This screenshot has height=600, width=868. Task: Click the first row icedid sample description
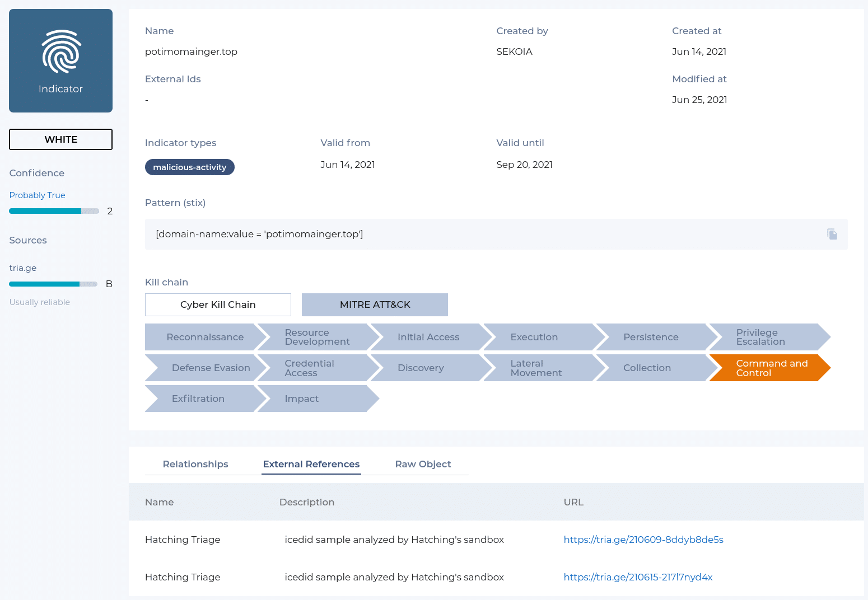pos(394,540)
